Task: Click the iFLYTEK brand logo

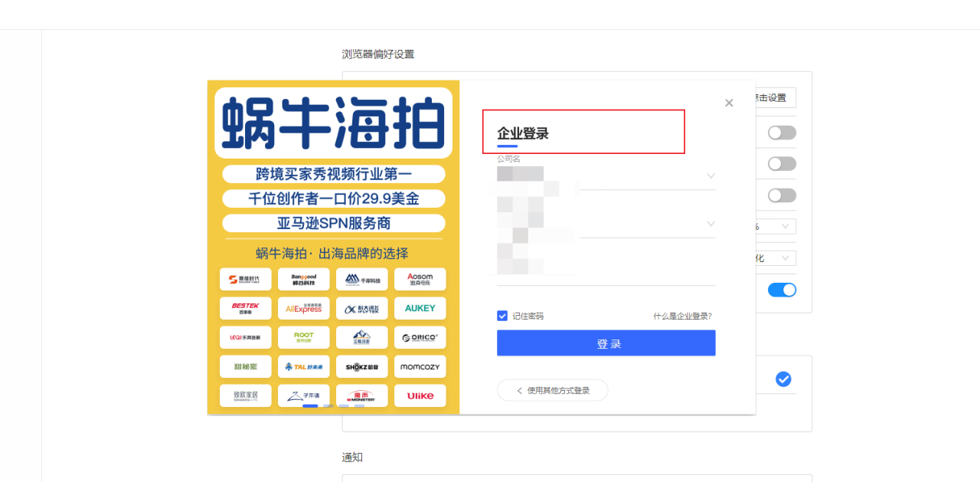Action: point(362,308)
